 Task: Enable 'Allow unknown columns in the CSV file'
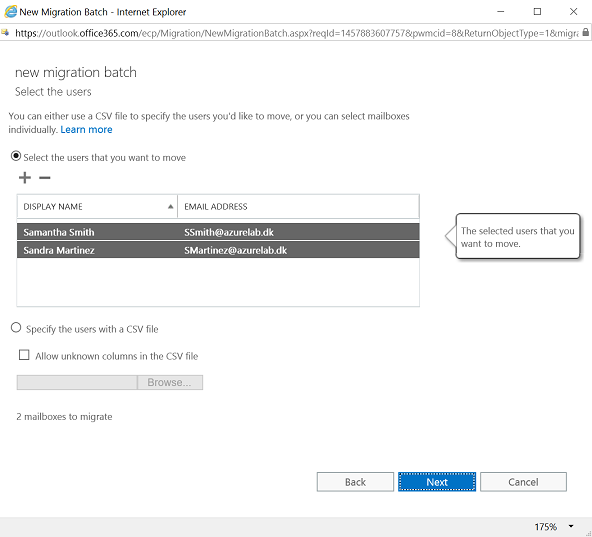tap(24, 355)
